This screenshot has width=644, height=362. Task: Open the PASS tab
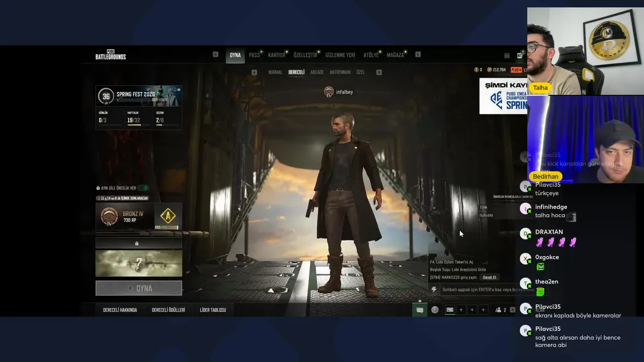point(255,55)
